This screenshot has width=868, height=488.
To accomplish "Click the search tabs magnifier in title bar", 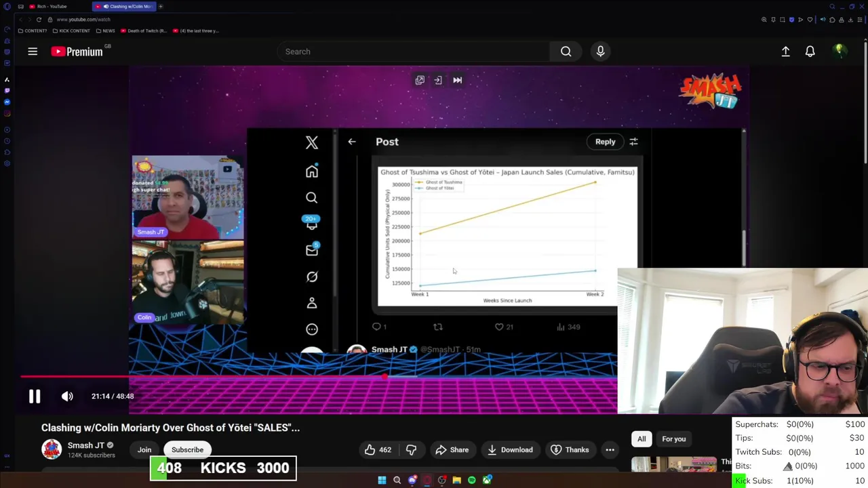I will 832,6.
